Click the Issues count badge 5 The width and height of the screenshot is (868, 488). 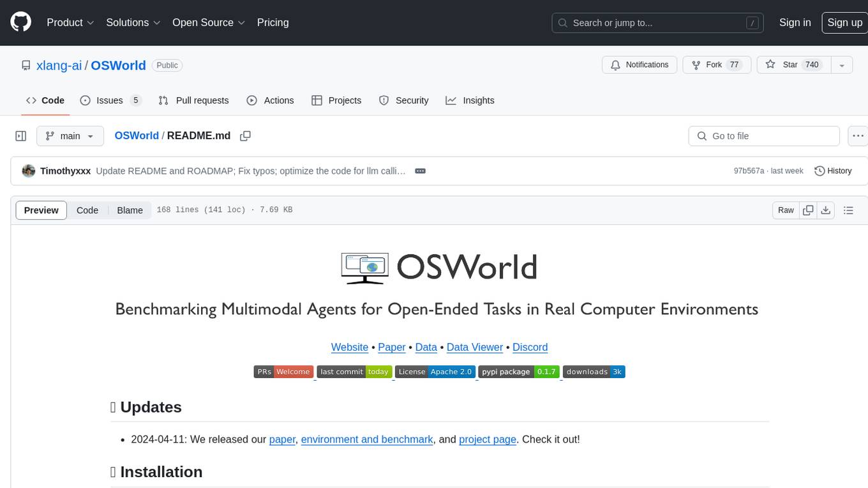[135, 100]
